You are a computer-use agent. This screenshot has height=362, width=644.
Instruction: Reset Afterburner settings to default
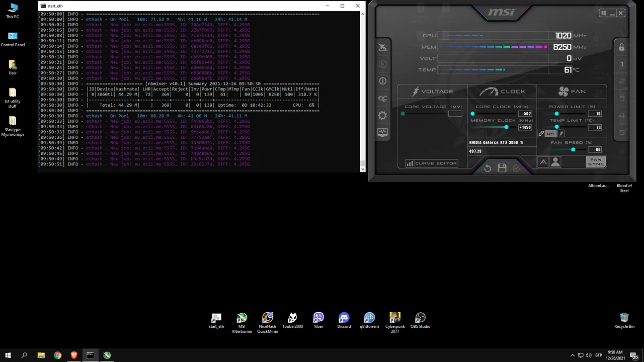(488, 168)
